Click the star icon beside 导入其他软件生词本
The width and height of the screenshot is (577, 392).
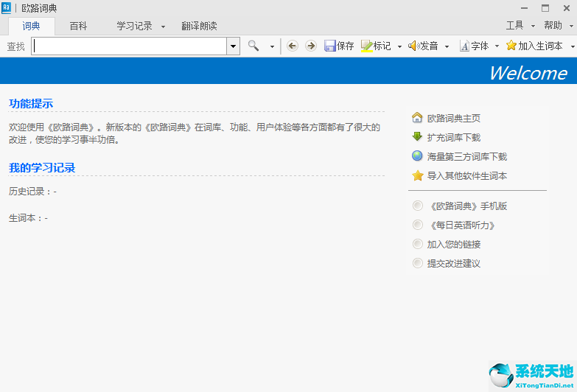(x=417, y=175)
